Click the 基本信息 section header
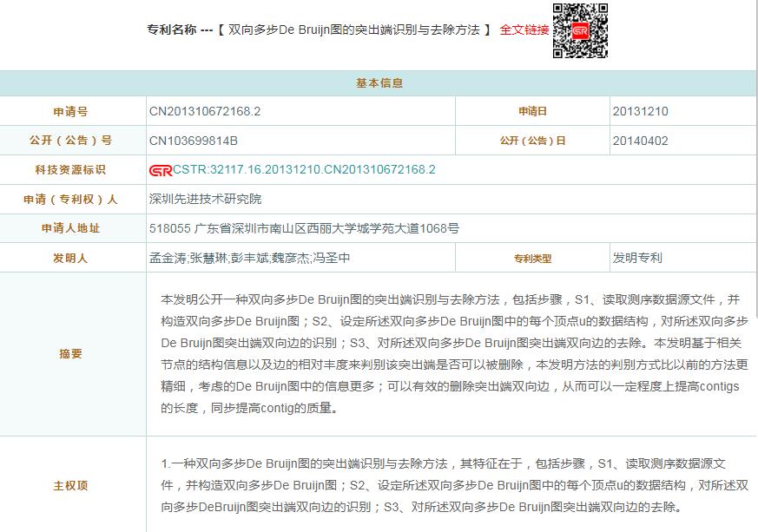This screenshot has width=758, height=532. pyautogui.click(x=379, y=83)
